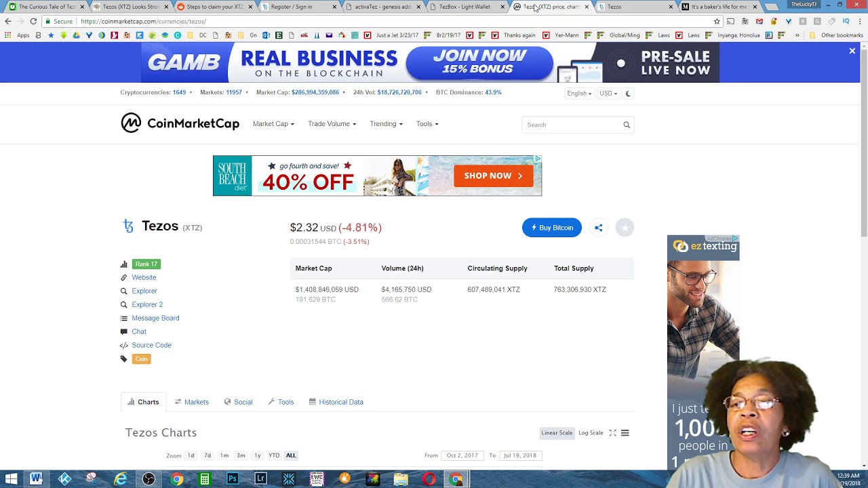Expand the Trade Volume menu
This screenshot has height=488, width=868.
pos(332,124)
